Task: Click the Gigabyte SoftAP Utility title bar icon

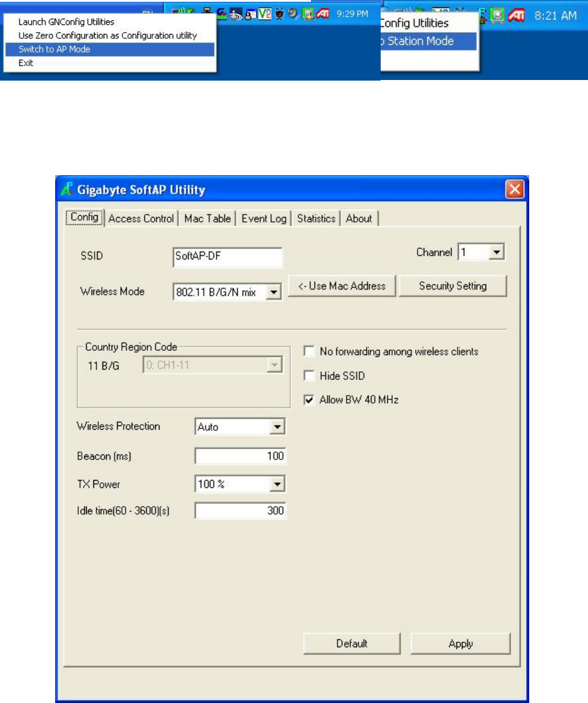Action: click(67, 189)
